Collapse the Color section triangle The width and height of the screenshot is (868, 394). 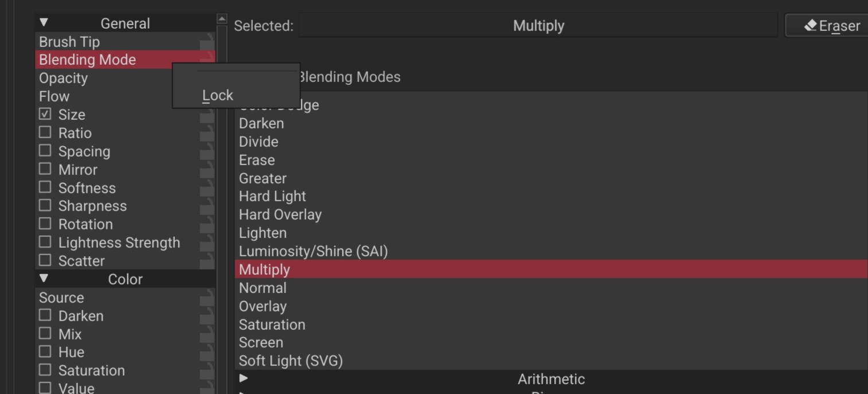44,279
